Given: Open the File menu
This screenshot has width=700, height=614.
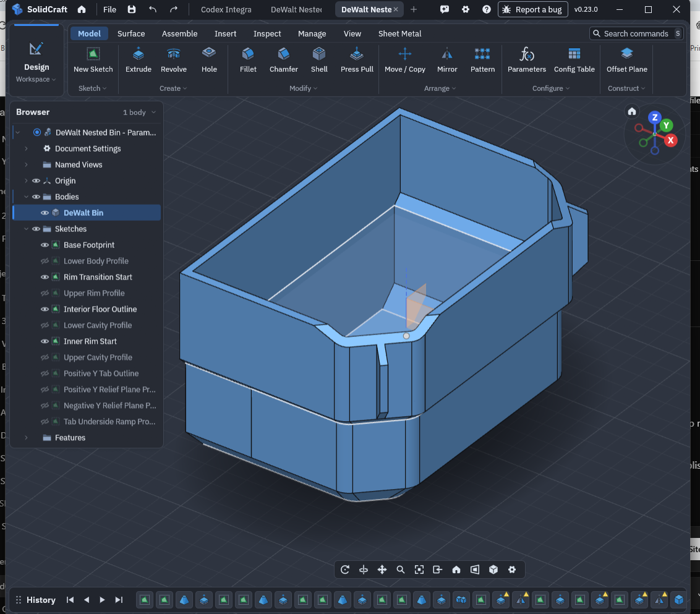Looking at the screenshot, I should [x=110, y=9].
